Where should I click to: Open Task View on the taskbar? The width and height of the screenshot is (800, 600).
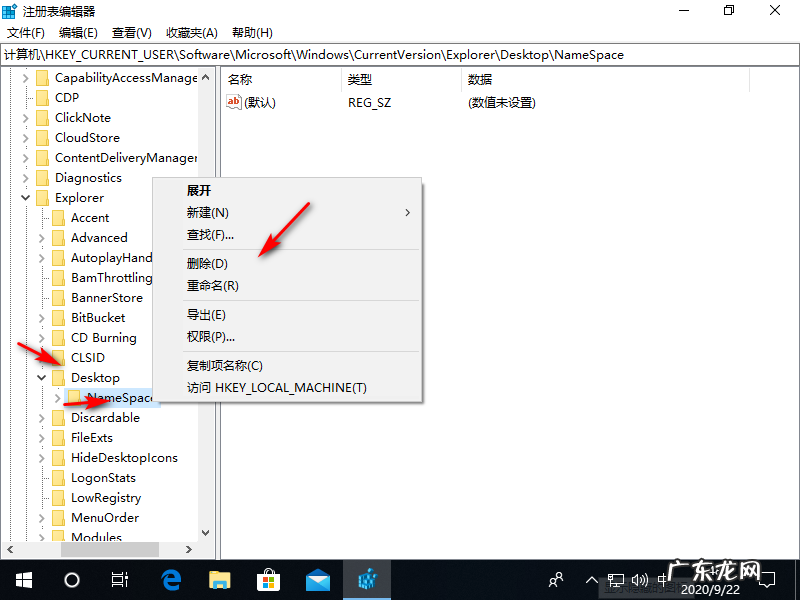coord(119,579)
